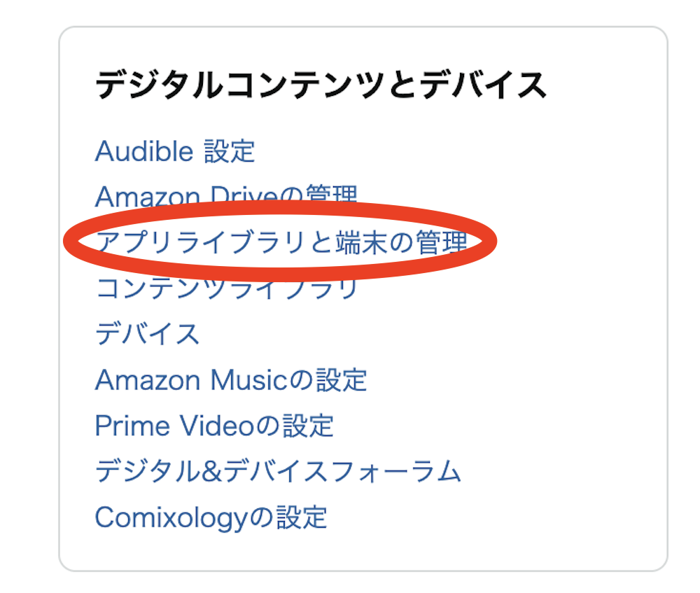
Task: Select the デバイス link
Action: pyautogui.click(x=147, y=334)
